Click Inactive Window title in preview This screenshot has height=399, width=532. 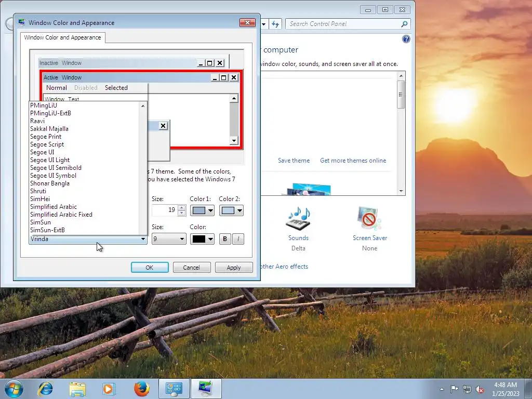60,63
